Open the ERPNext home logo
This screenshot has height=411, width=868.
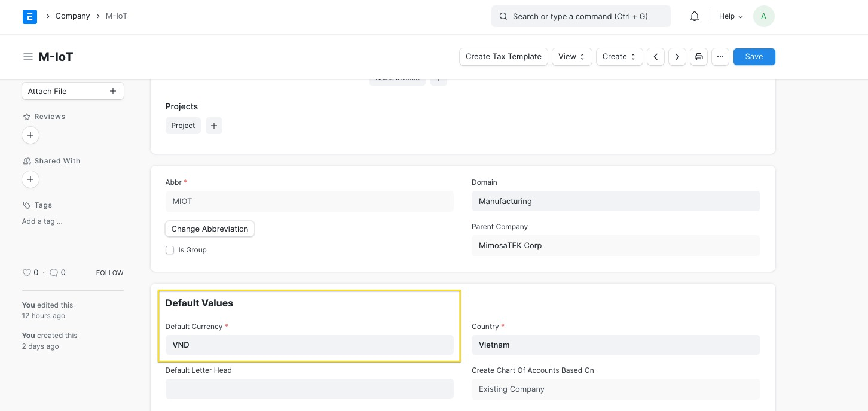click(29, 16)
